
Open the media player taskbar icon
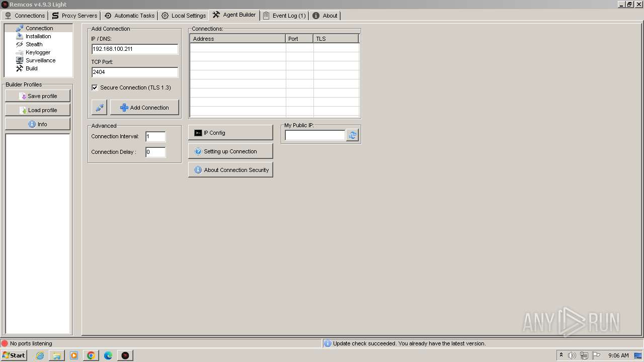click(74, 355)
